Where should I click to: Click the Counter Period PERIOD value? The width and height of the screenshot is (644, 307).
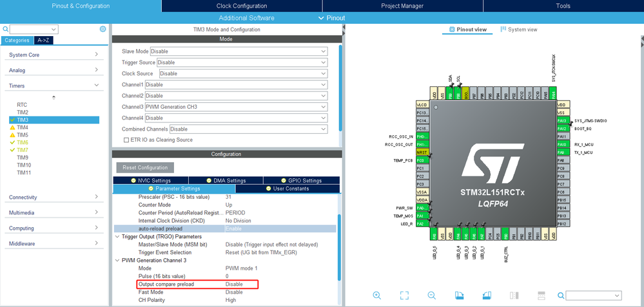235,213
